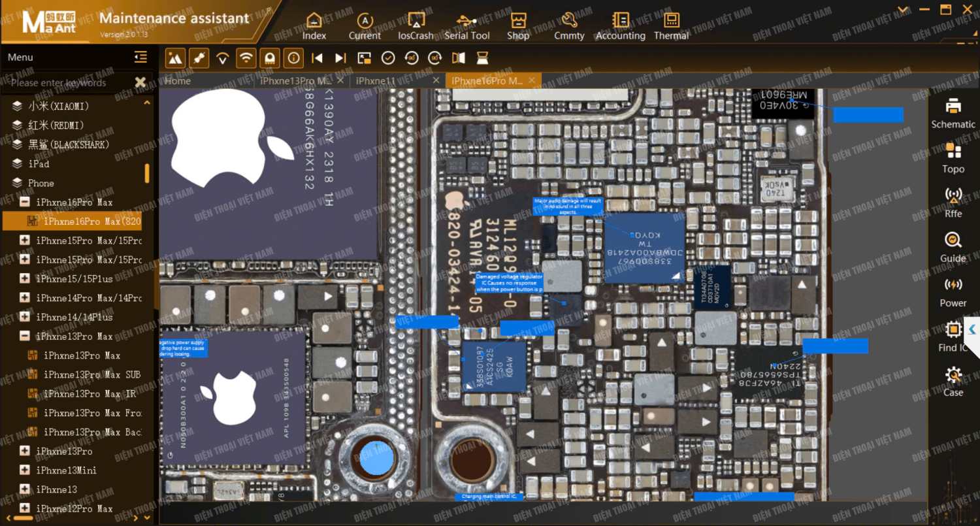
Task: Switch to Topo view
Action: pyautogui.click(x=953, y=158)
